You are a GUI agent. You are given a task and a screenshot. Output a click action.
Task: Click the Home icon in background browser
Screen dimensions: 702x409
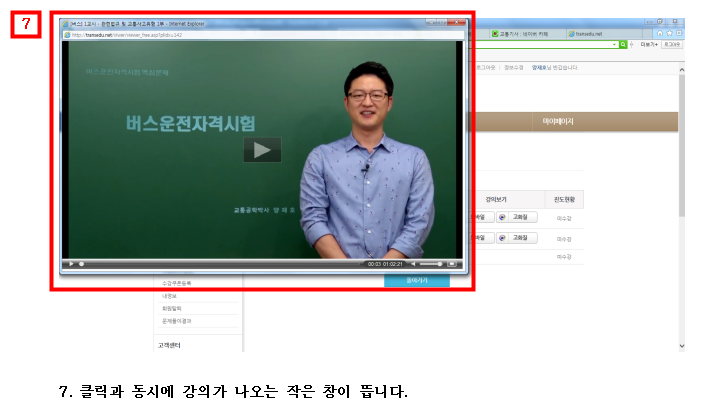click(659, 34)
